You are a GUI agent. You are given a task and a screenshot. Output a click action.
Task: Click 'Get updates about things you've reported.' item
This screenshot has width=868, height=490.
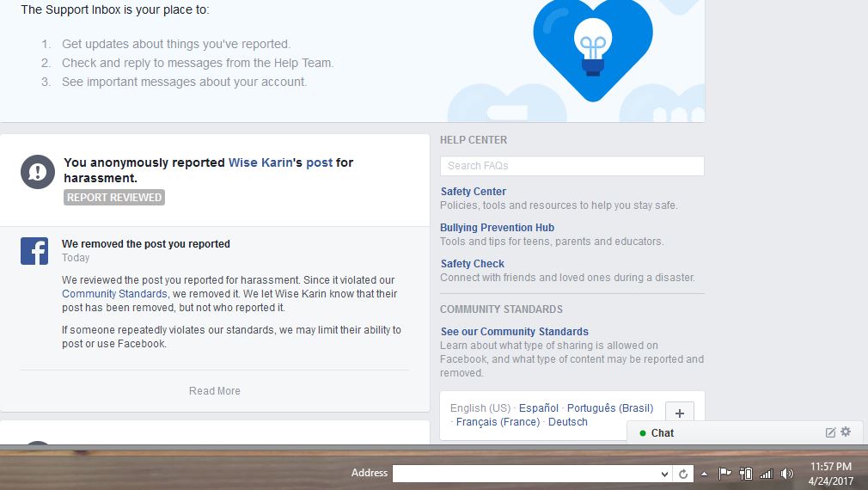(176, 45)
